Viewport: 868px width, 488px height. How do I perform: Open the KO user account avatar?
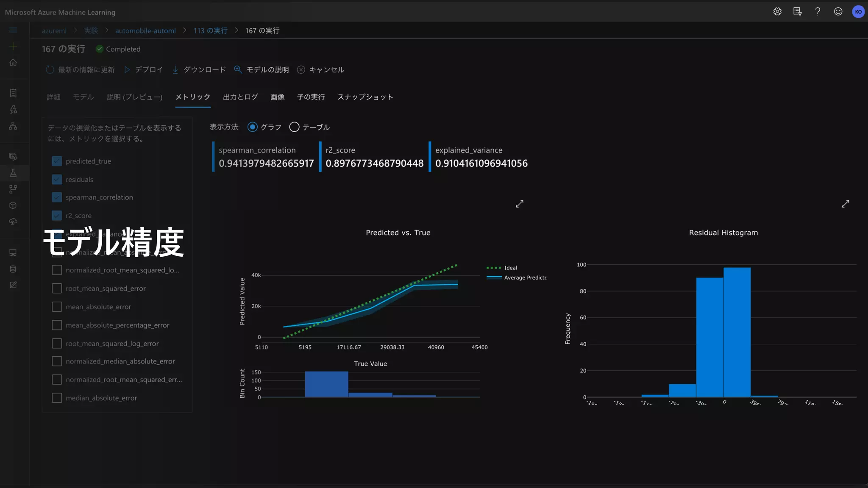point(858,12)
